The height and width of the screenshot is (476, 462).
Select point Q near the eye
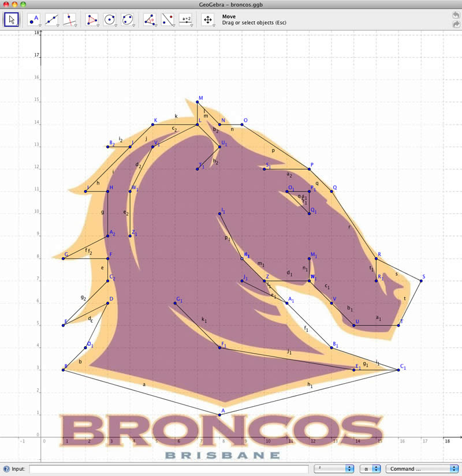coord(331,191)
